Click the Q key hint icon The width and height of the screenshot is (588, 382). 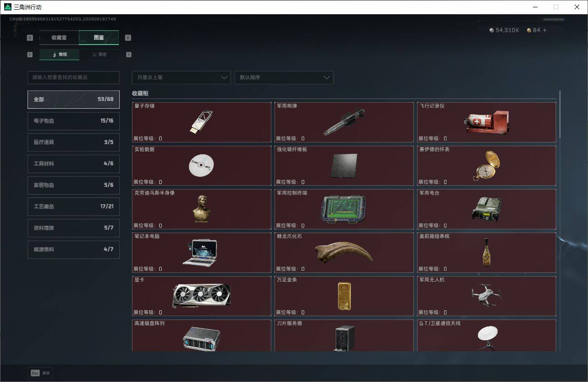pyautogui.click(x=30, y=38)
